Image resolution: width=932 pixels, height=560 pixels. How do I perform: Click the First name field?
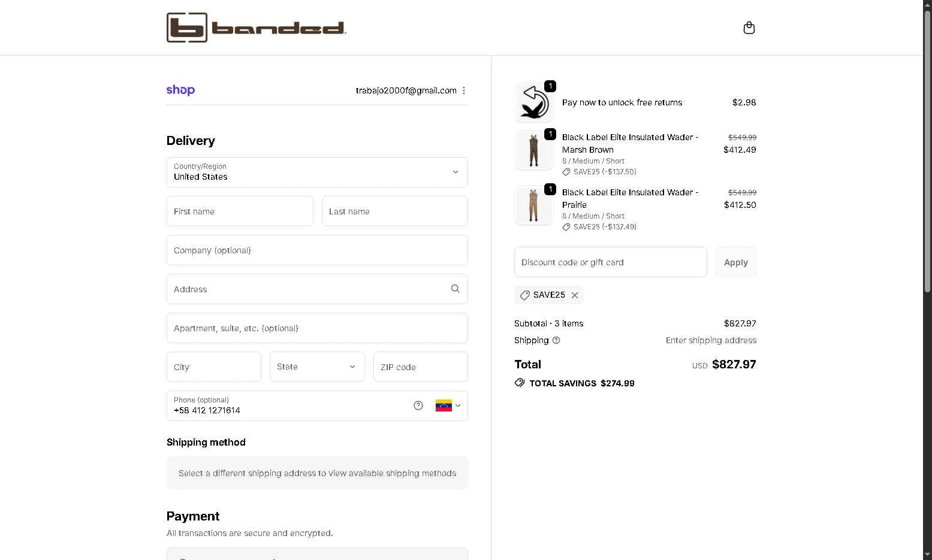pyautogui.click(x=240, y=211)
